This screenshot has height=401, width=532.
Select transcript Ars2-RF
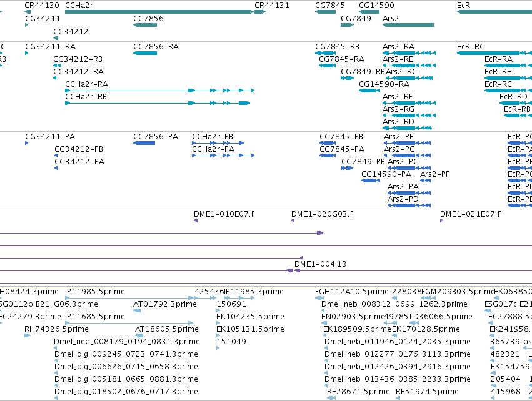point(409,103)
